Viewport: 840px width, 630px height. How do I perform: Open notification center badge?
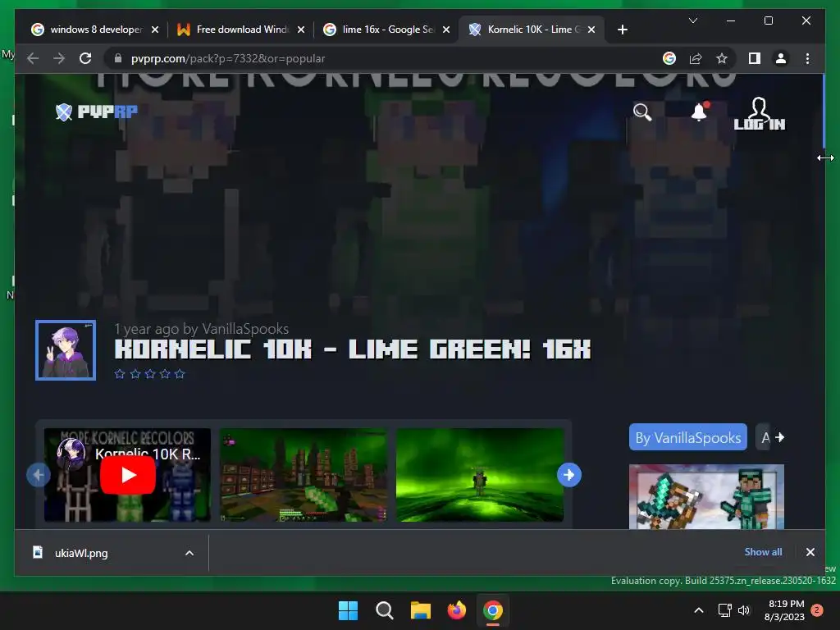(x=817, y=609)
